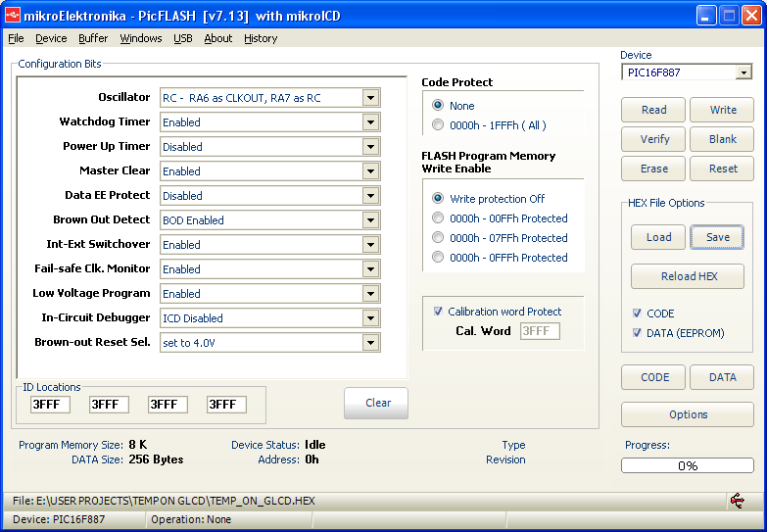767x532 pixels.
Task: Open the Watchdog Timer dropdown
Action: 370,122
